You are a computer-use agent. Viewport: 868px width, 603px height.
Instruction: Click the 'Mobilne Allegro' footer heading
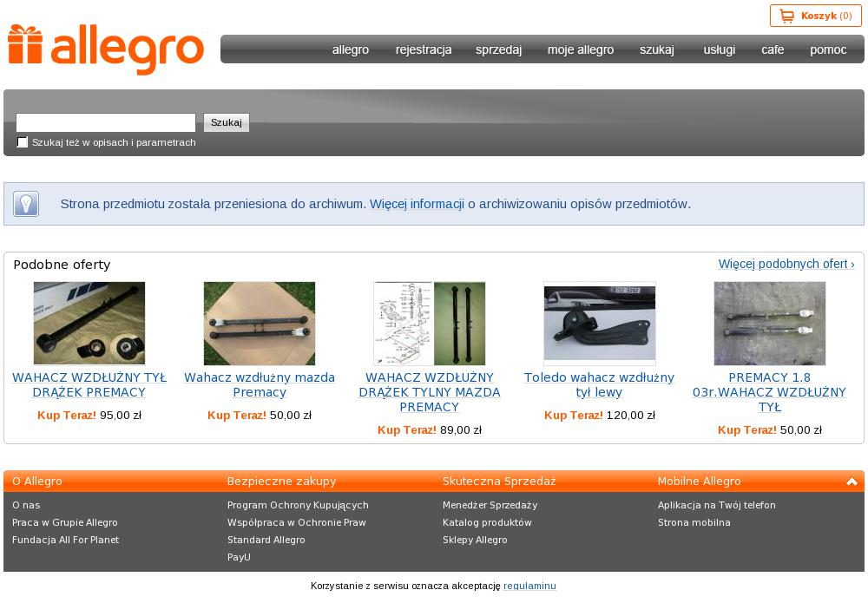699,482
